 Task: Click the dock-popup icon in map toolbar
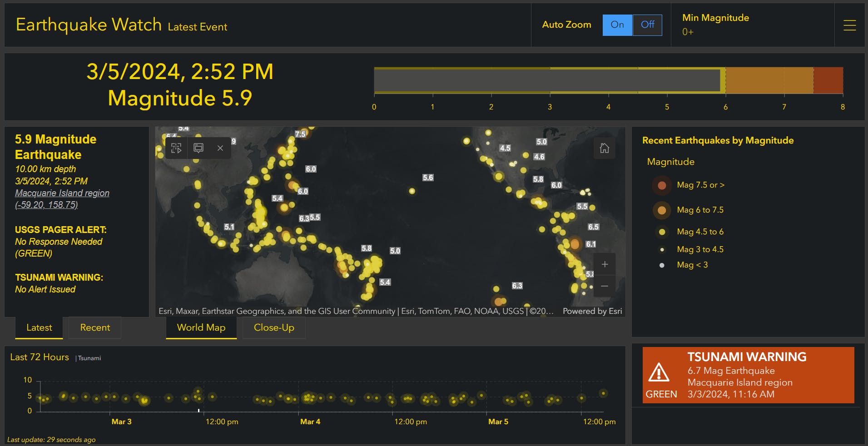[x=198, y=148]
